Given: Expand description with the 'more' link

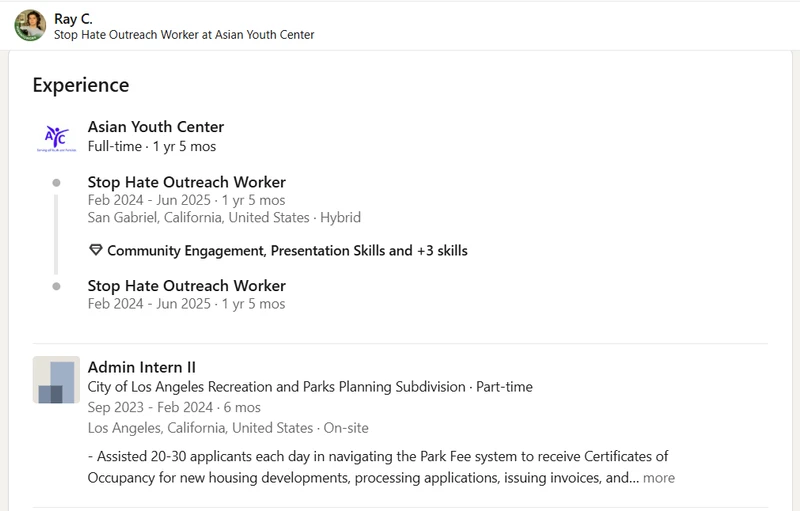Looking at the screenshot, I should point(659,478).
